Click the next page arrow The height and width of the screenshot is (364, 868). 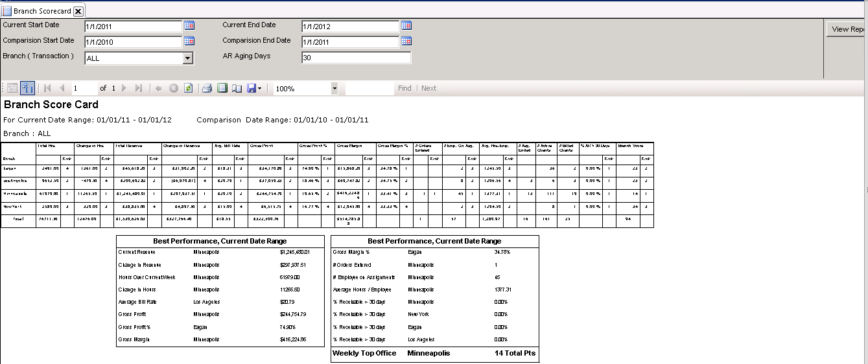pyautogui.click(x=124, y=88)
